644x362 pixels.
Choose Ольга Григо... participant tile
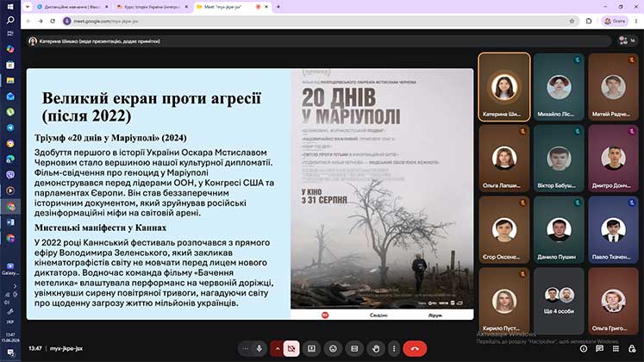(x=613, y=302)
